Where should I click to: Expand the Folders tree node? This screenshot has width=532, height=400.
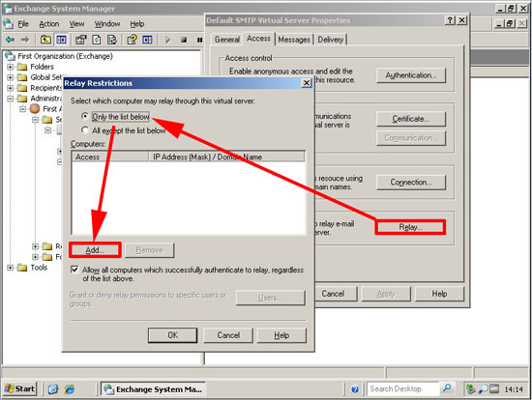[11, 67]
